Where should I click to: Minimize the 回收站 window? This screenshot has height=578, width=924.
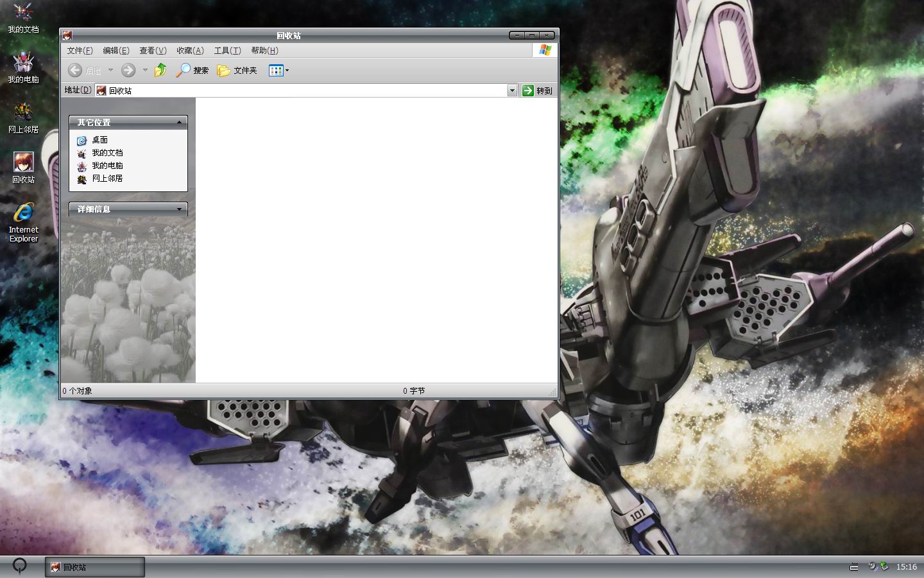(x=517, y=35)
